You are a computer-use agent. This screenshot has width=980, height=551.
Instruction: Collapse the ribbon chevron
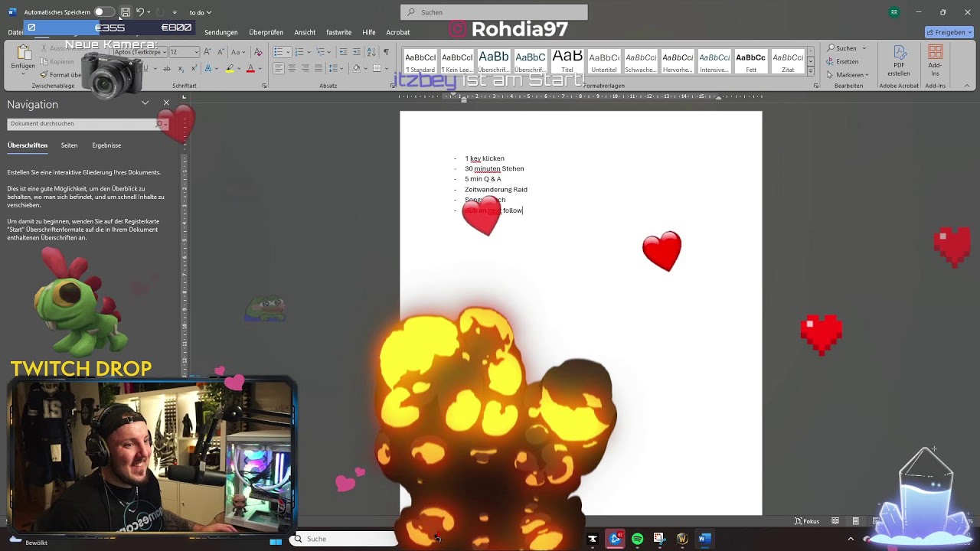click(x=968, y=86)
